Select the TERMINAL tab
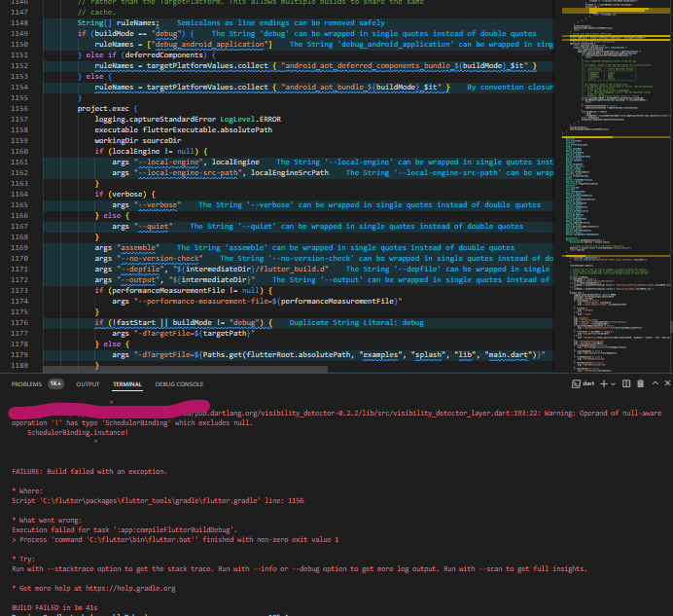The width and height of the screenshot is (673, 616). click(127, 384)
